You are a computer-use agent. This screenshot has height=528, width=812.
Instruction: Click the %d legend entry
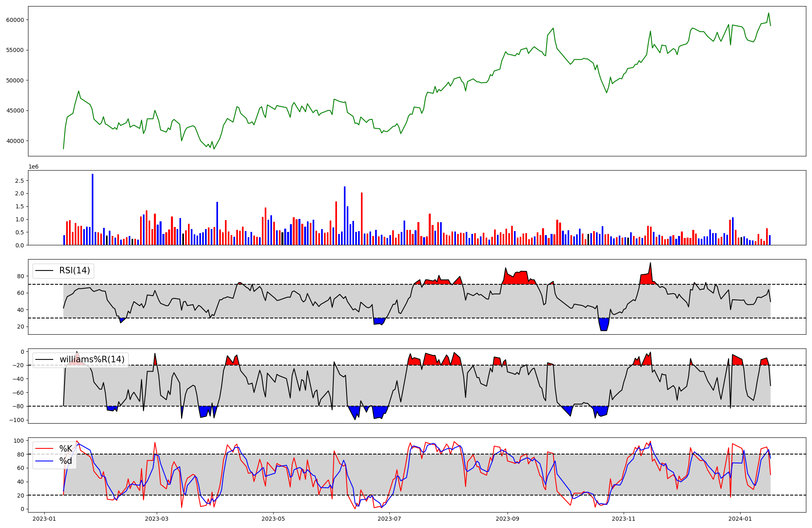(x=66, y=461)
